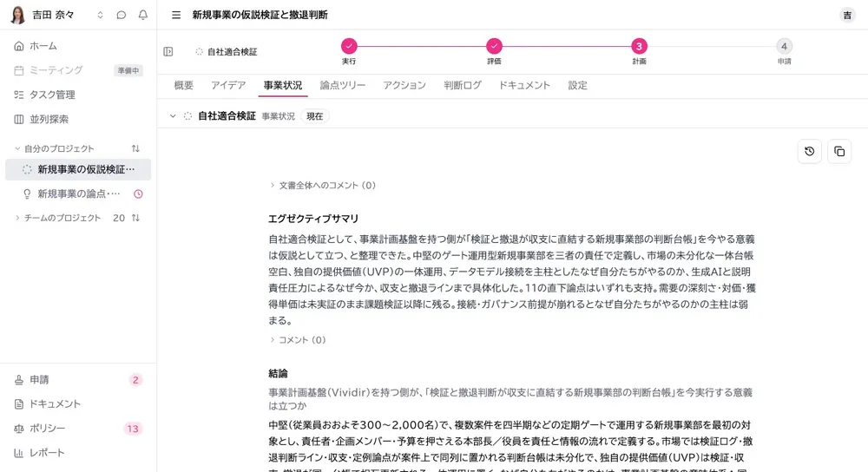Click the ポリシー scales icon
The width and height of the screenshot is (868, 472).
pyautogui.click(x=19, y=429)
